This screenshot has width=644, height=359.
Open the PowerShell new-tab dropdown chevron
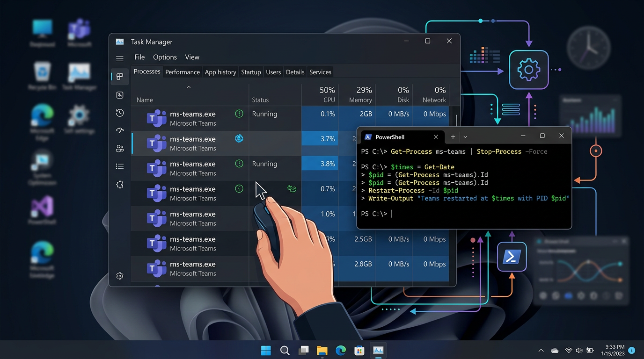[465, 137]
